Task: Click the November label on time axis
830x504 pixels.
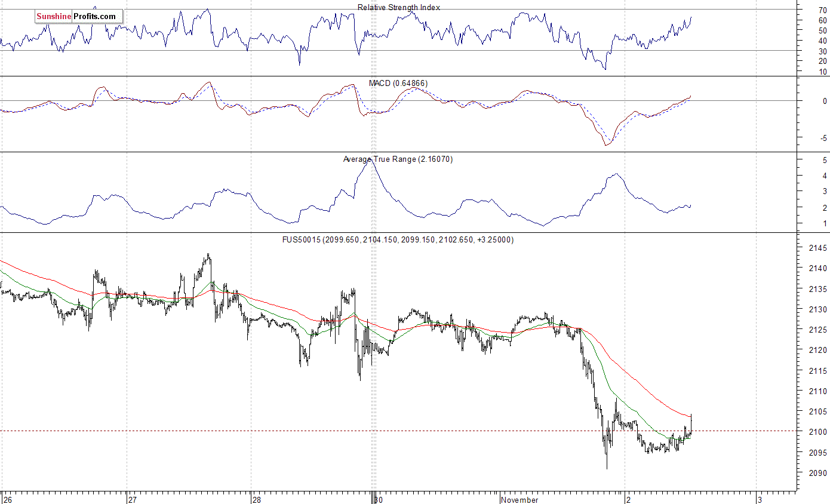Action: (520, 499)
